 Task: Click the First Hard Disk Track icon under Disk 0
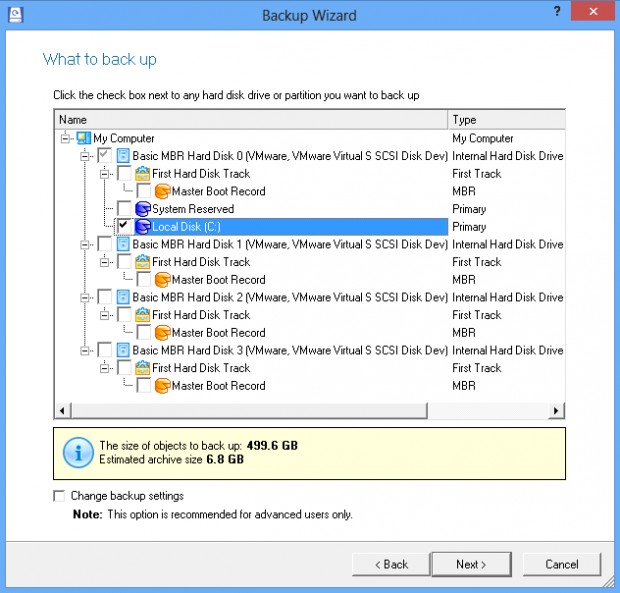point(142,174)
